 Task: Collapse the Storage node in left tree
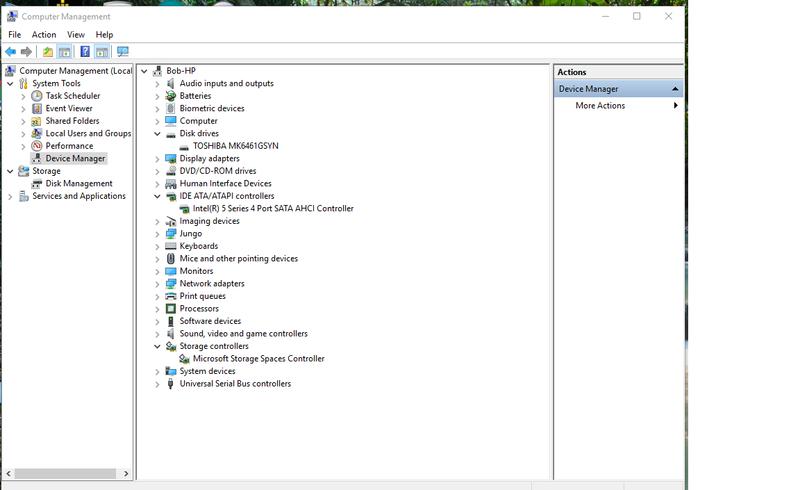(10, 171)
